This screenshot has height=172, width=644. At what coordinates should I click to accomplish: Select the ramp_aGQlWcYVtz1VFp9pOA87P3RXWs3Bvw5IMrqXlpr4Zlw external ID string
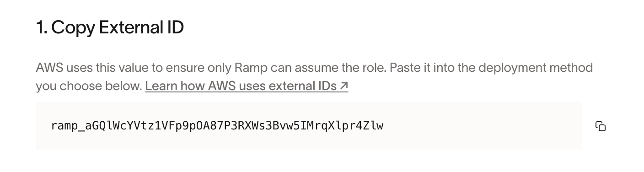(217, 126)
